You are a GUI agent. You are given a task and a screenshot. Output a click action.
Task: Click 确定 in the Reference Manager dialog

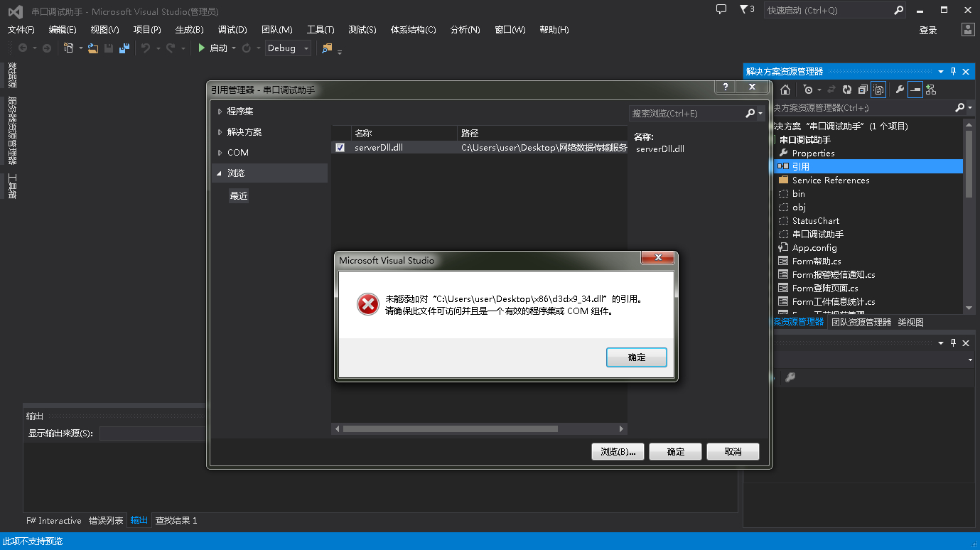(x=676, y=452)
